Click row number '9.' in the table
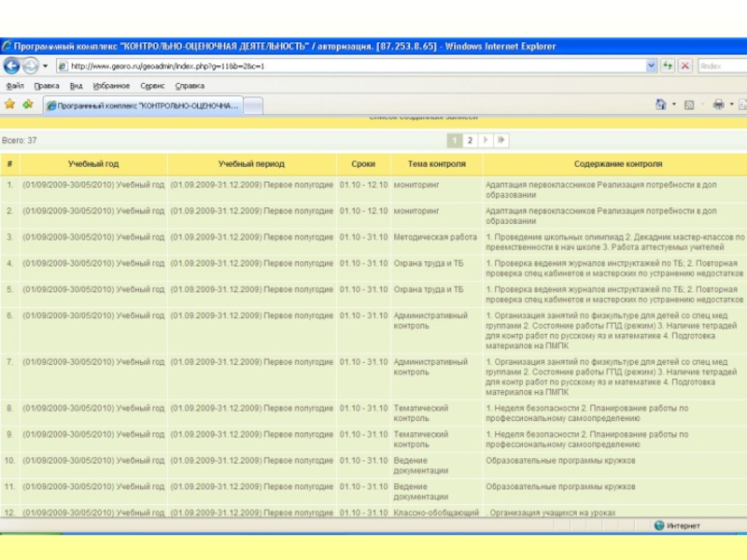 9,434
